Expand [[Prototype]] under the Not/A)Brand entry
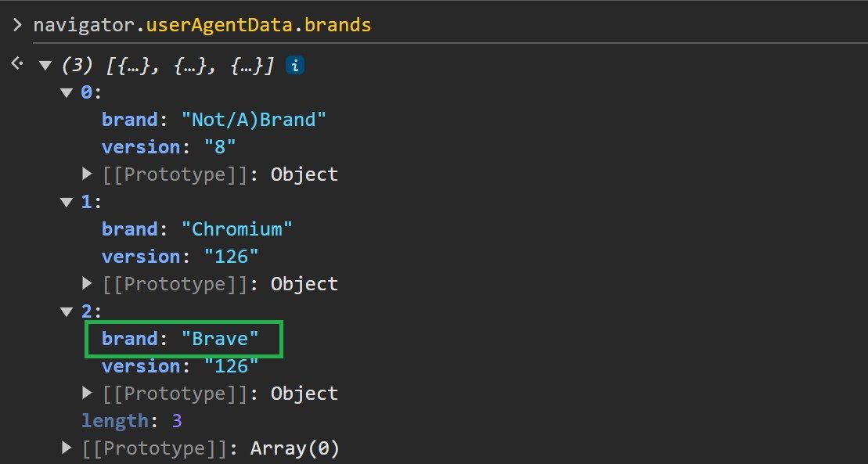 pos(87,174)
